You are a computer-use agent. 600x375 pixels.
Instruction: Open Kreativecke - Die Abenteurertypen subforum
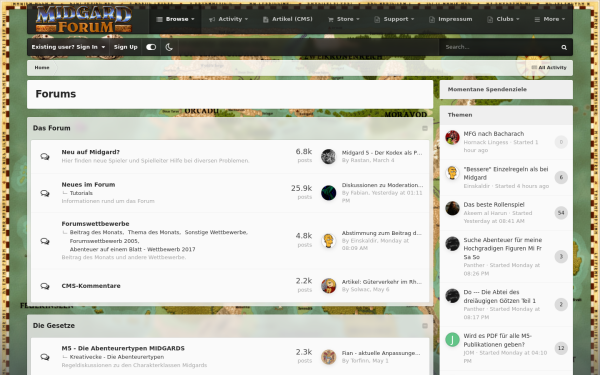117,357
